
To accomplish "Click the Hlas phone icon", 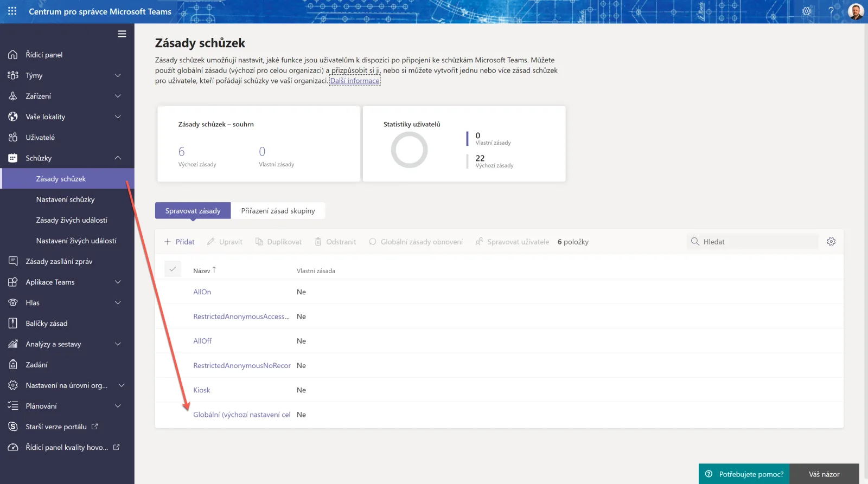I will pos(13,303).
